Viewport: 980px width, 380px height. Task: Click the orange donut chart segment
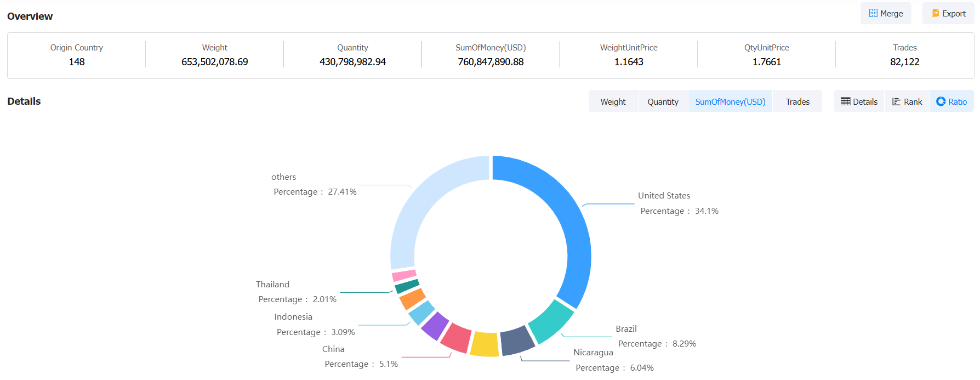[x=412, y=299]
